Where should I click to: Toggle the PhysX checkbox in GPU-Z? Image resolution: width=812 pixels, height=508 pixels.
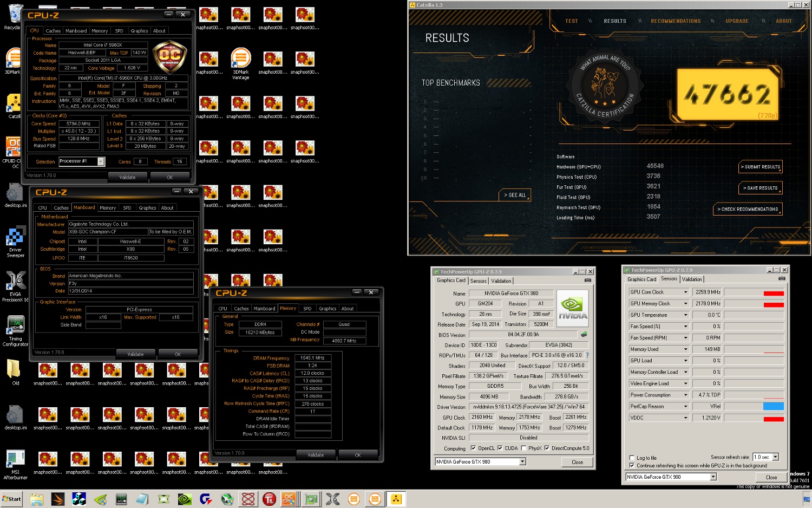pyautogui.click(x=523, y=448)
